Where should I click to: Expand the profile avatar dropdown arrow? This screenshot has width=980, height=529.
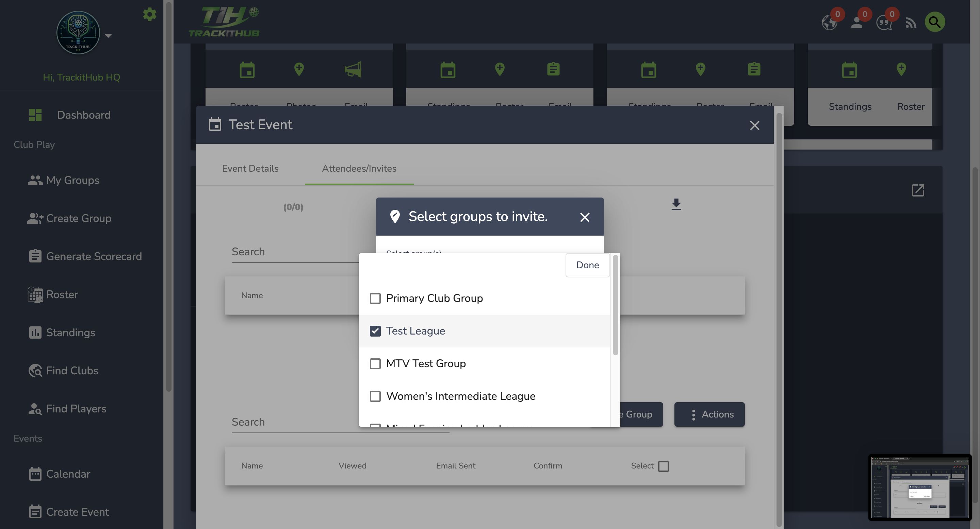108,36
